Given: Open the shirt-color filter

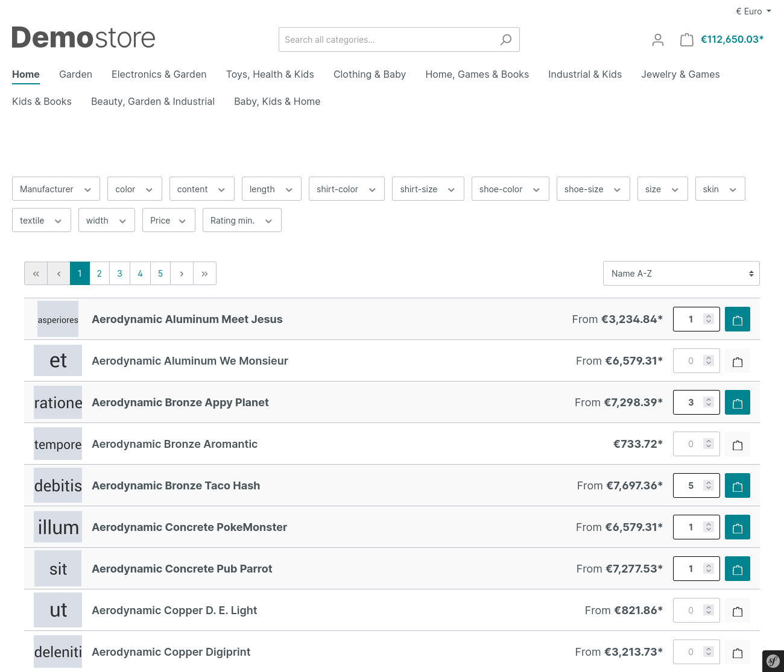Looking at the screenshot, I should (x=347, y=189).
